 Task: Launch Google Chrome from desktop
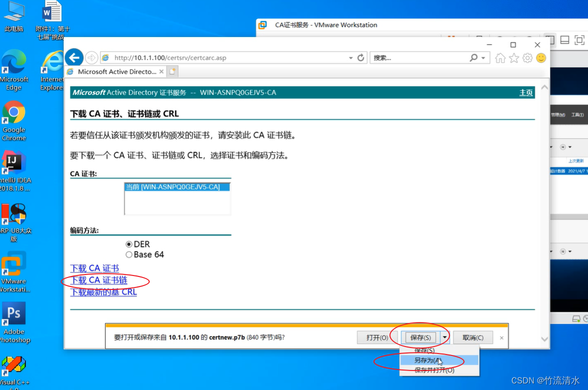pos(14,121)
